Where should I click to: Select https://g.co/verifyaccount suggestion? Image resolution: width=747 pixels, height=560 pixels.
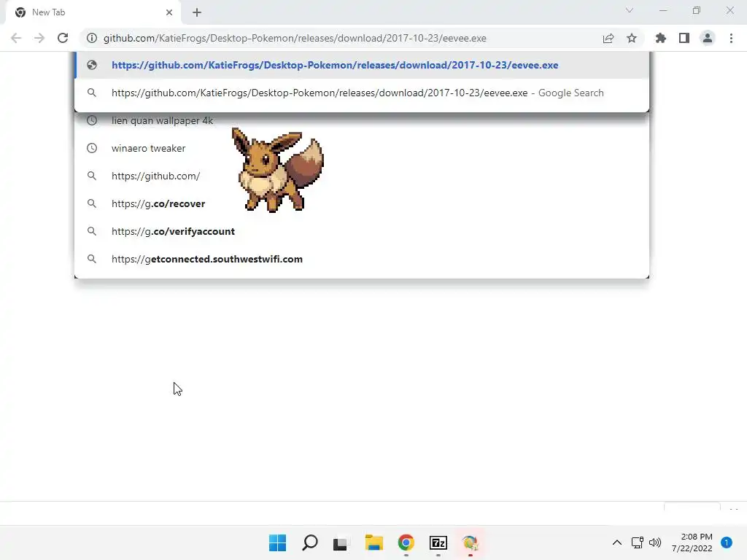coord(362,231)
